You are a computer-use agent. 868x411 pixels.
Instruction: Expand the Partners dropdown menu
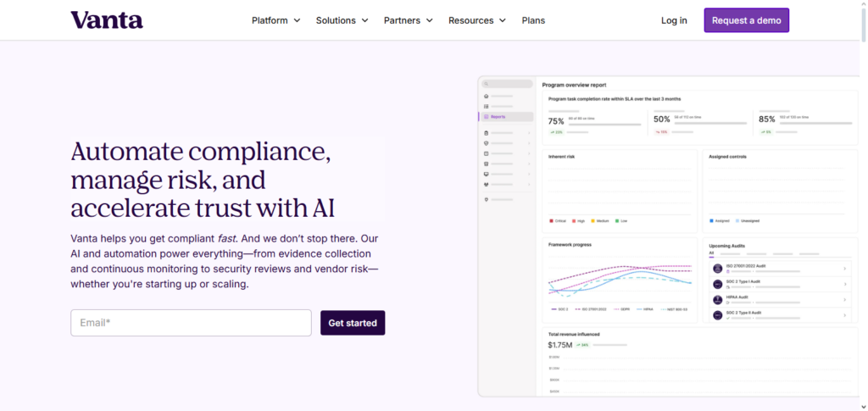pos(408,20)
